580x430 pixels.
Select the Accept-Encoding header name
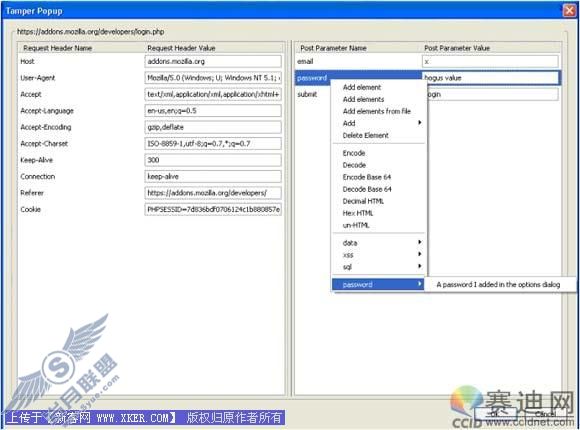[46, 127]
